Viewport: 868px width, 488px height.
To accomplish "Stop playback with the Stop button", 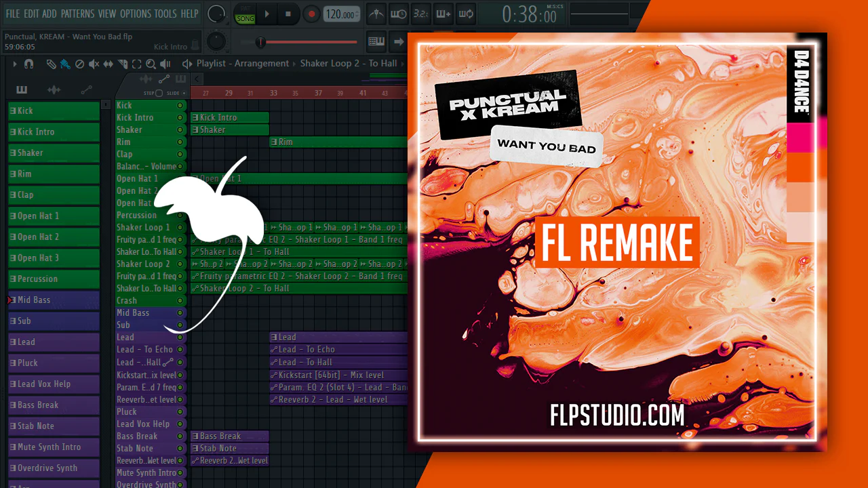I will tap(288, 14).
